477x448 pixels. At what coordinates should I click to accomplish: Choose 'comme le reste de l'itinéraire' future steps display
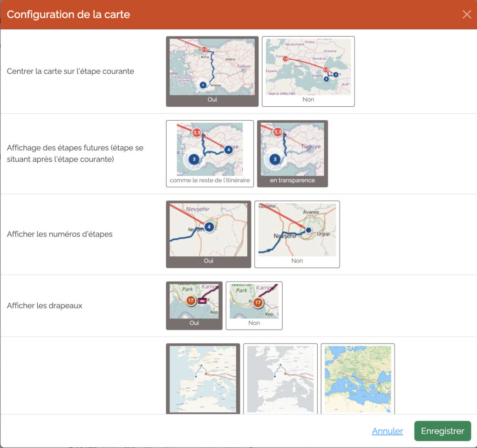(210, 153)
